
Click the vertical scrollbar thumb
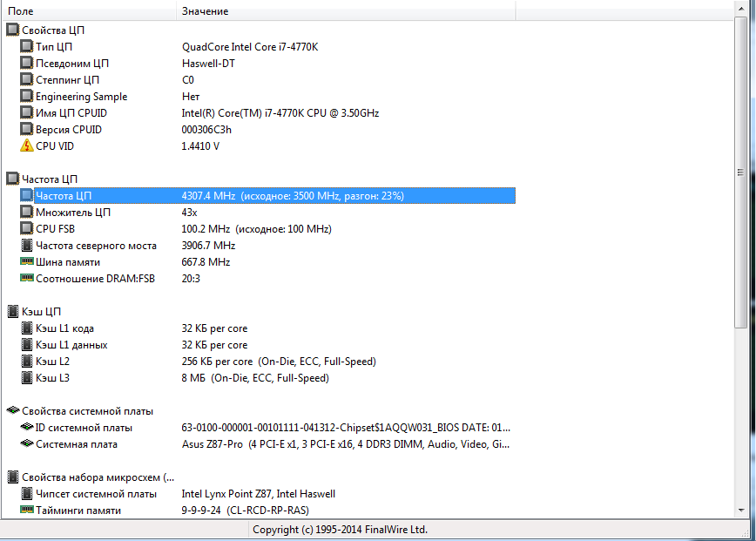pyautogui.click(x=740, y=172)
